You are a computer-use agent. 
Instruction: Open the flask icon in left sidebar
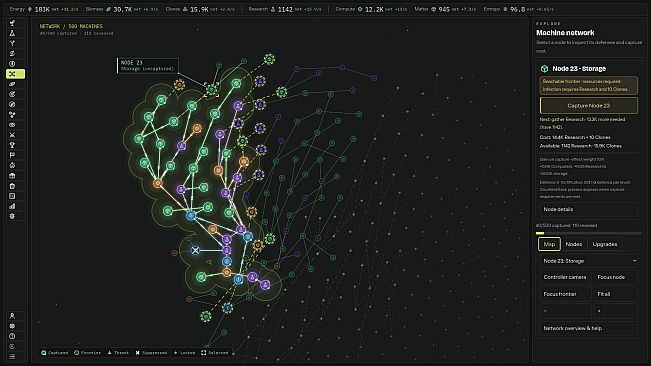click(12, 33)
